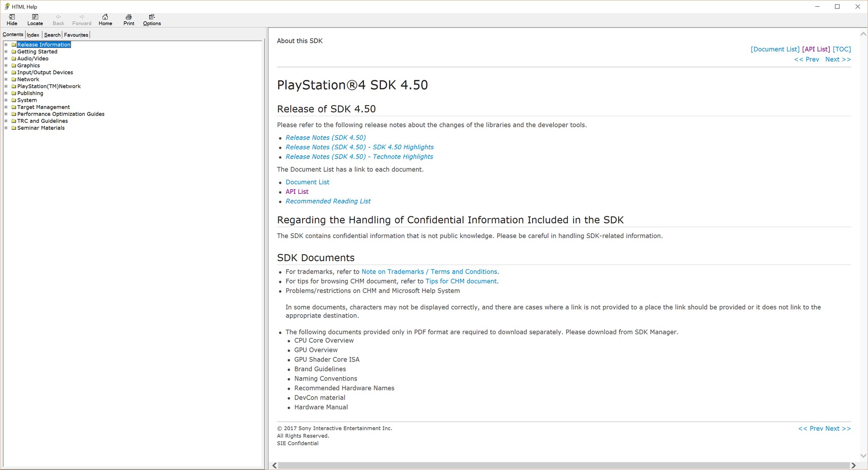
Task: Click [TOC] in page header
Action: coord(842,49)
